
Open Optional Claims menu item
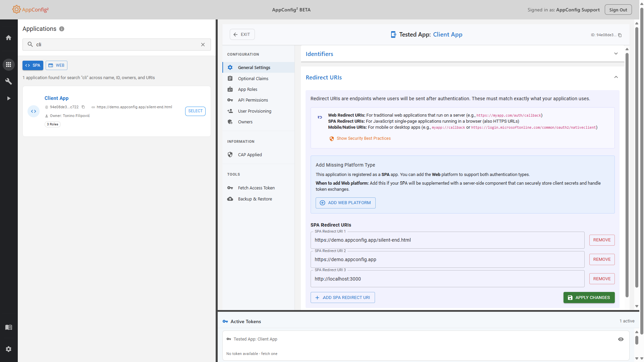point(258,78)
